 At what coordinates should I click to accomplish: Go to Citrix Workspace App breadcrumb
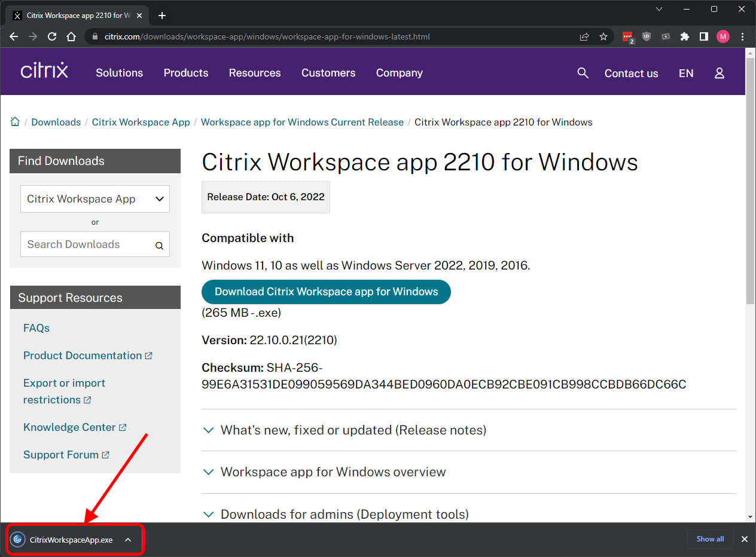(141, 122)
